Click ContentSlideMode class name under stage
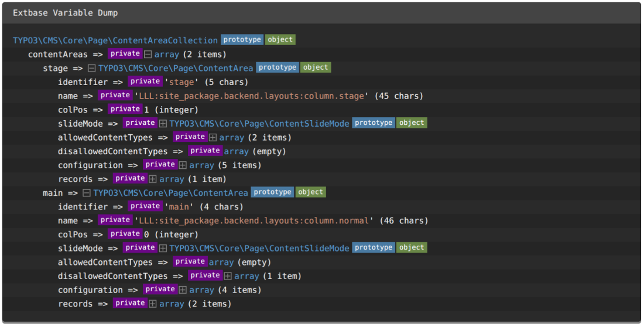This screenshot has height=330, width=644. pos(259,123)
